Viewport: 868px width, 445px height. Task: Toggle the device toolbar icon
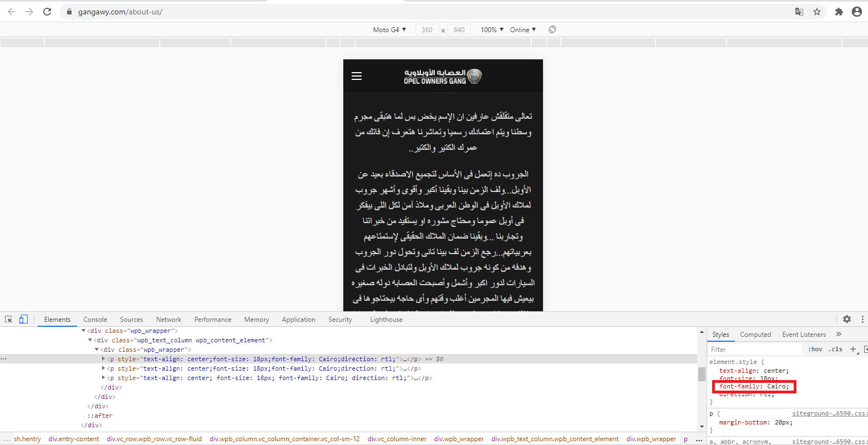click(23, 319)
